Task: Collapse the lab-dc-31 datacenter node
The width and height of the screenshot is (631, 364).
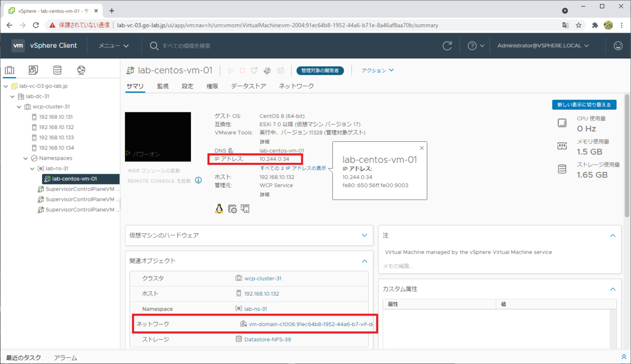Action: pyautogui.click(x=13, y=96)
